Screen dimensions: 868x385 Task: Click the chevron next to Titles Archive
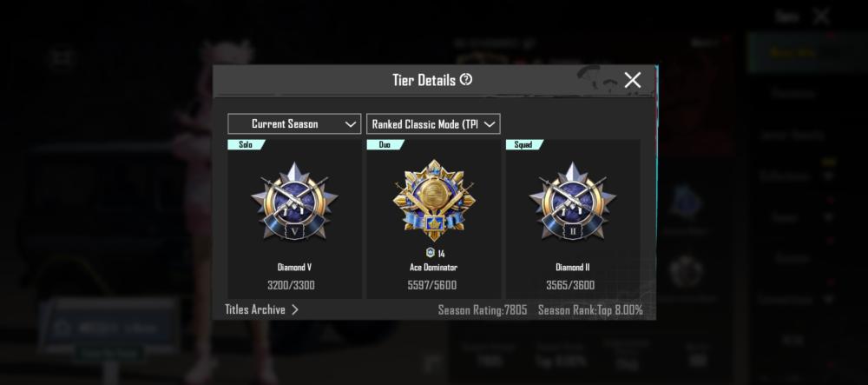pos(294,309)
